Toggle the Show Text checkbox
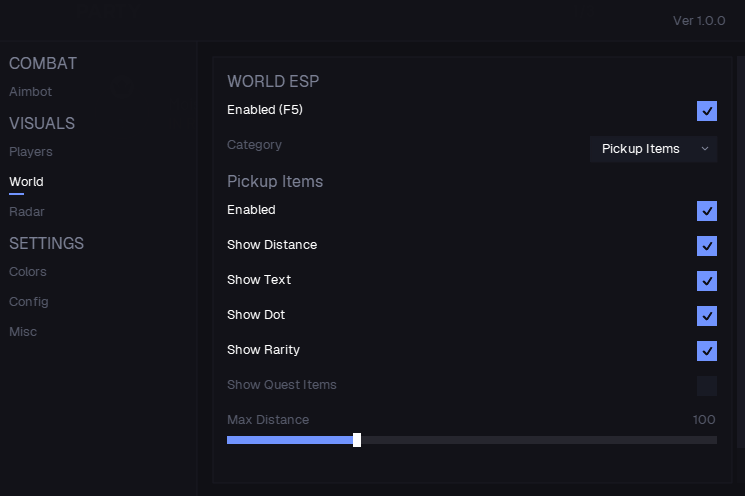The height and width of the screenshot is (496, 745). pyautogui.click(x=707, y=281)
